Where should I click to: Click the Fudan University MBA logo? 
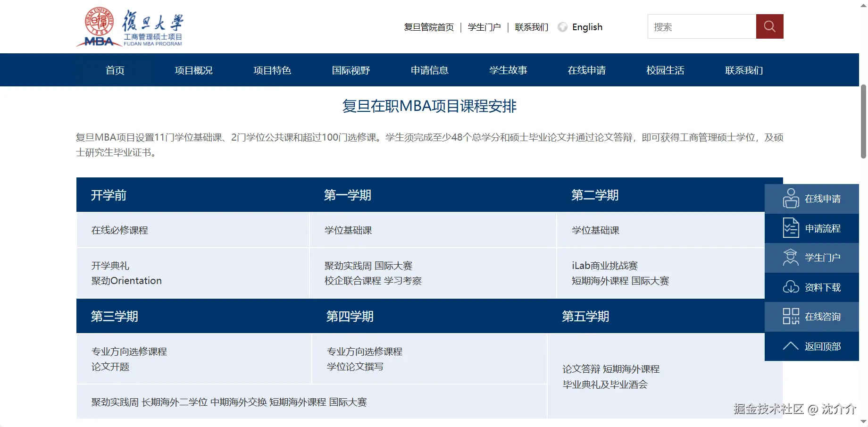pyautogui.click(x=130, y=27)
